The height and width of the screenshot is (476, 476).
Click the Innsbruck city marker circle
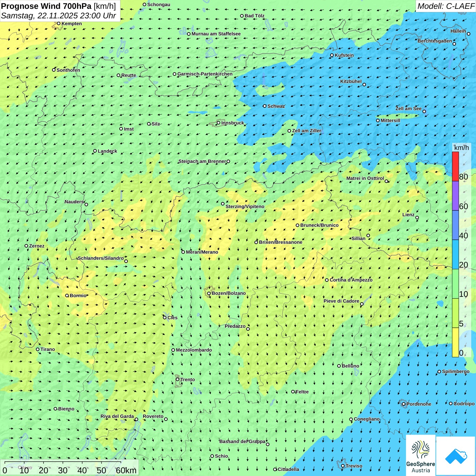point(219,123)
